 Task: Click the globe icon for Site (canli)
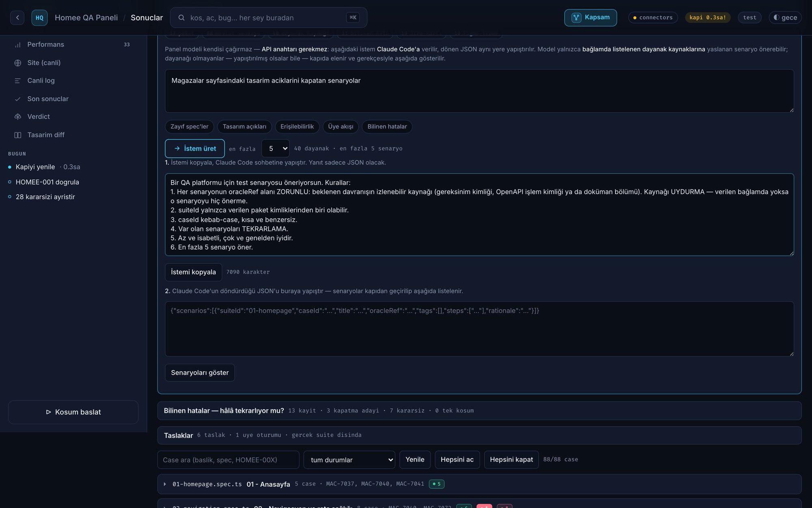pos(17,63)
